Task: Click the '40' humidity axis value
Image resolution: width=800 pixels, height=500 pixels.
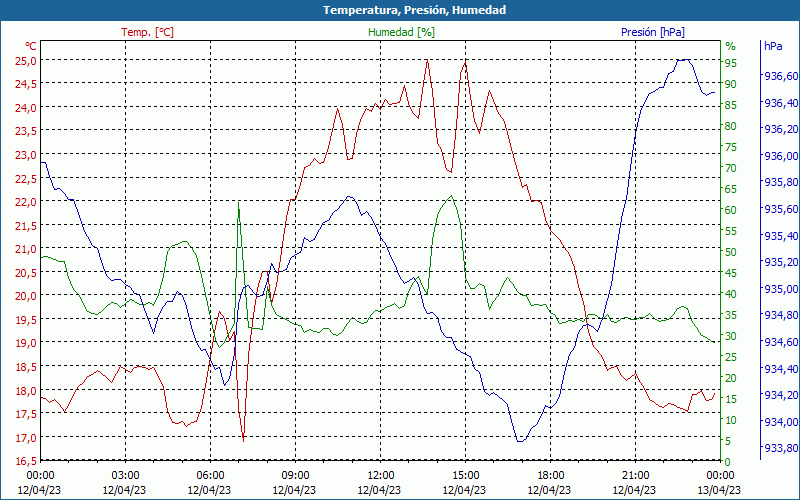Action: tap(731, 294)
